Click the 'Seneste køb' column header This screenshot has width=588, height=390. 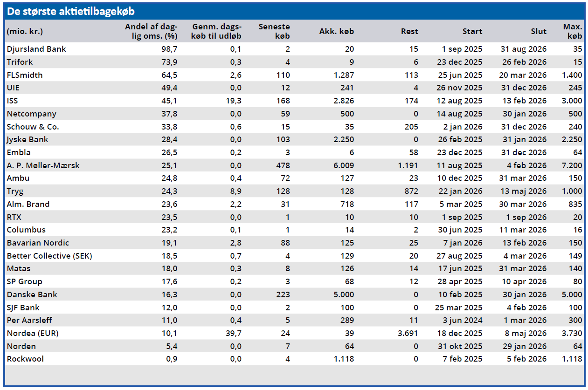pos(274,31)
